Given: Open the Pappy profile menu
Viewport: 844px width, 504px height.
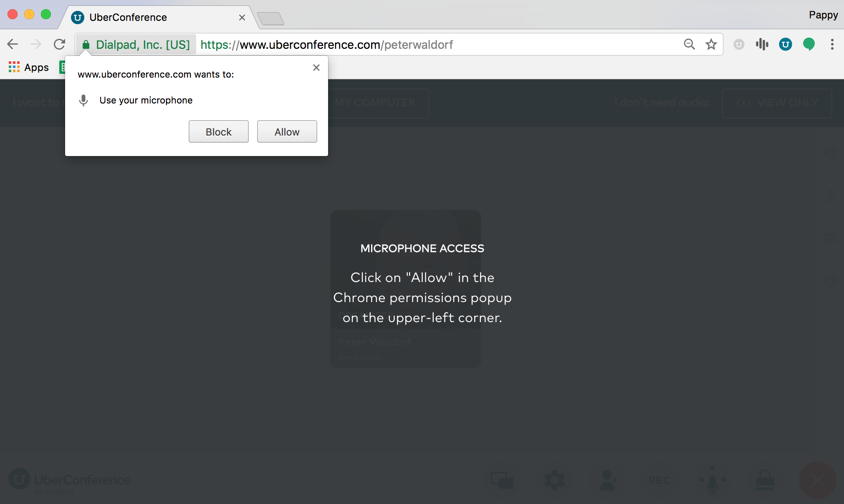Looking at the screenshot, I should coord(823,15).
